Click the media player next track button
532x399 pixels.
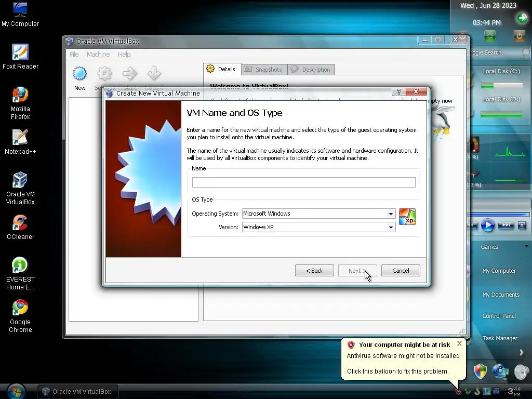506,225
